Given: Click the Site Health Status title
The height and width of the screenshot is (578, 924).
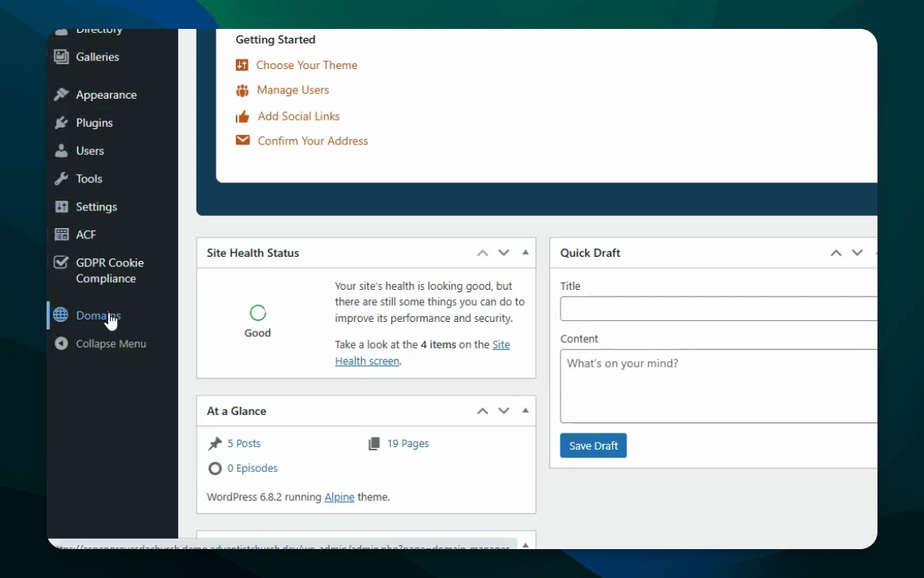Looking at the screenshot, I should click(x=253, y=253).
